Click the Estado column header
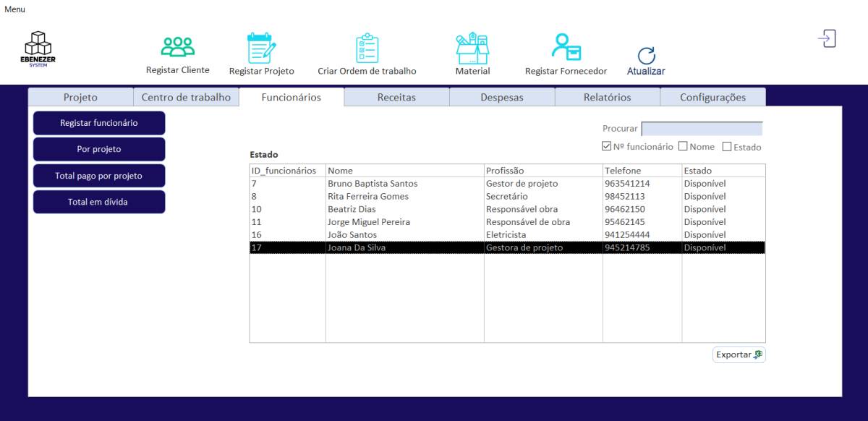 click(x=723, y=171)
